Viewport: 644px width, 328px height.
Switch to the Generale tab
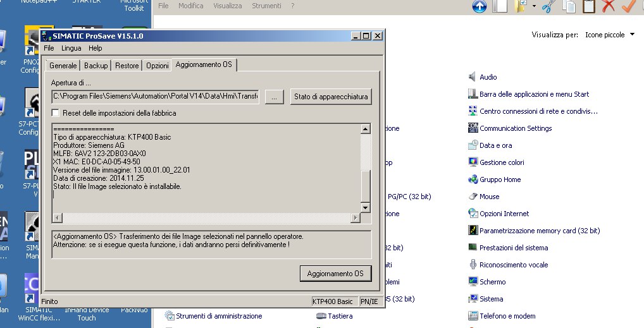63,65
